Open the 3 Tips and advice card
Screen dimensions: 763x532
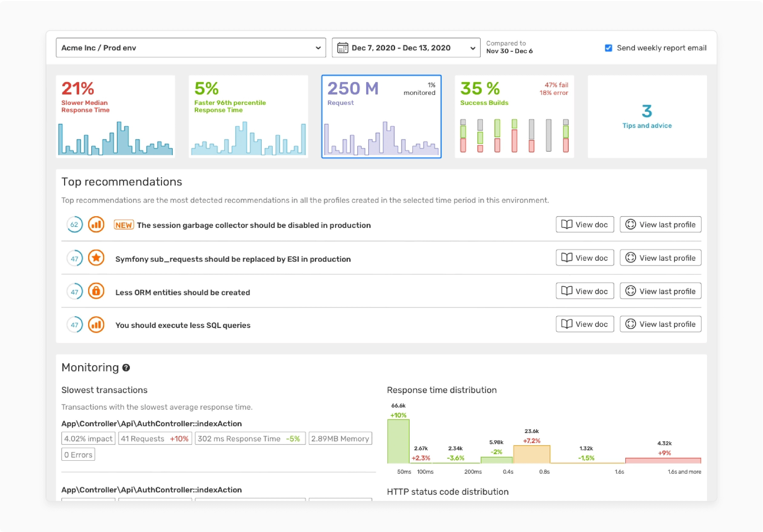coord(647,117)
